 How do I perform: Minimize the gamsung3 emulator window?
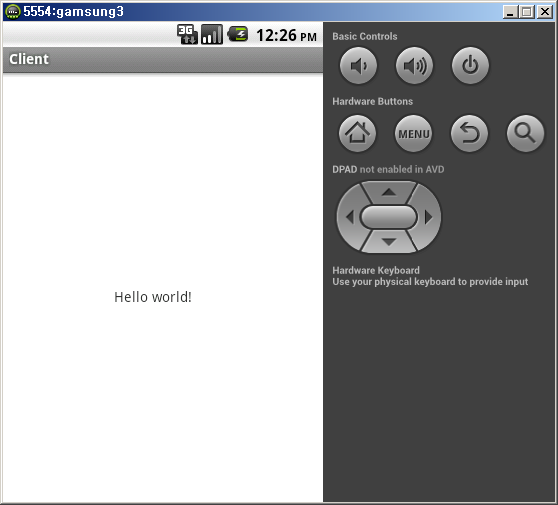[x=510, y=12]
